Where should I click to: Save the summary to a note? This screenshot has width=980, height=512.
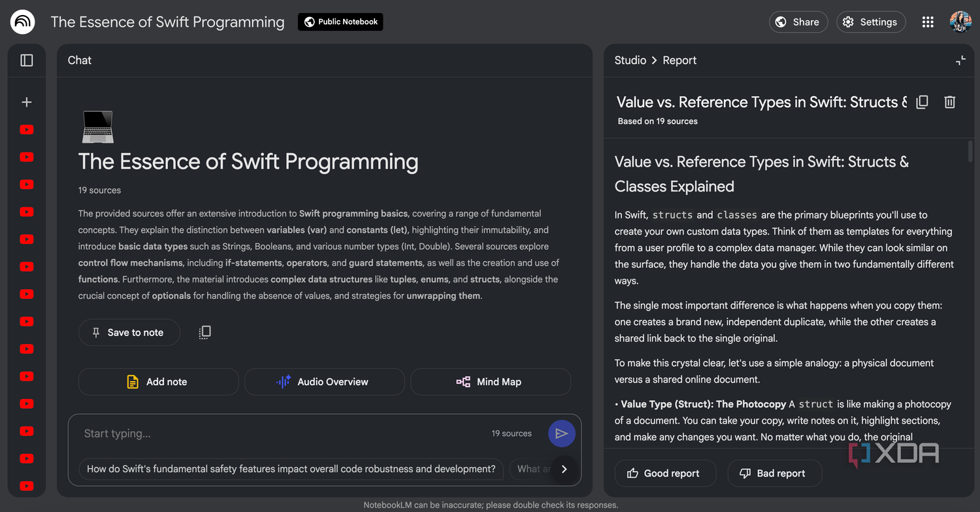click(x=129, y=332)
